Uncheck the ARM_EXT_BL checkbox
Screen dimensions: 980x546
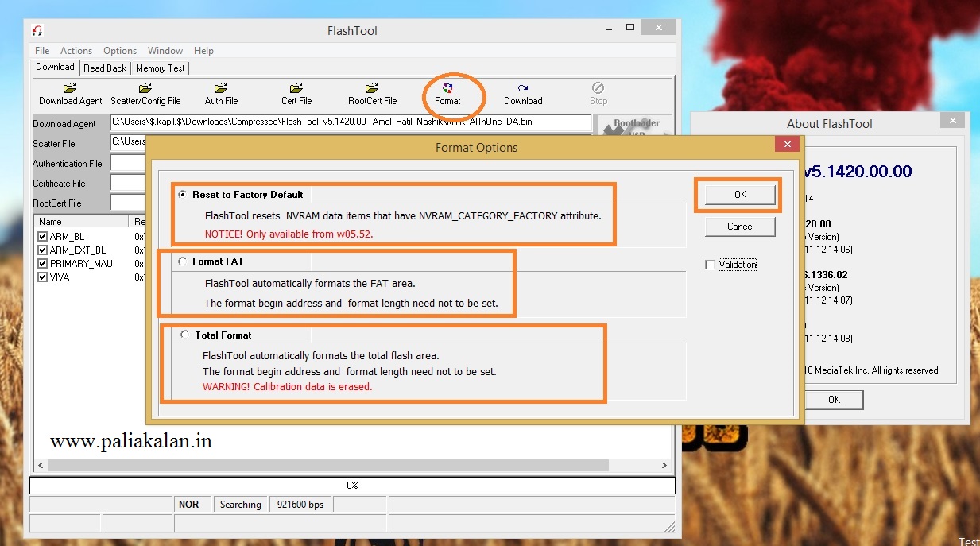(x=43, y=250)
